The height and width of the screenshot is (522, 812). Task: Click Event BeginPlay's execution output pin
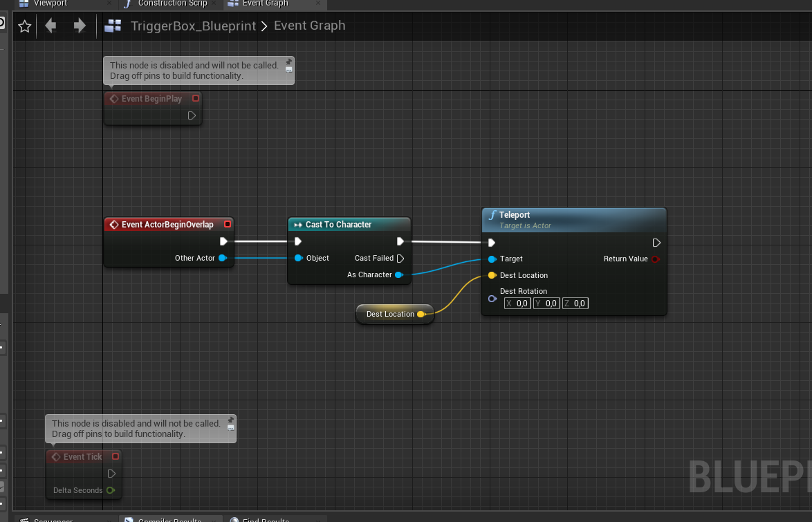click(192, 115)
